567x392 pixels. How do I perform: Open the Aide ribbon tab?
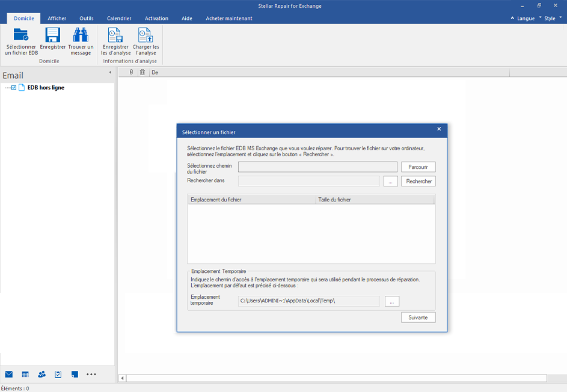(x=186, y=19)
